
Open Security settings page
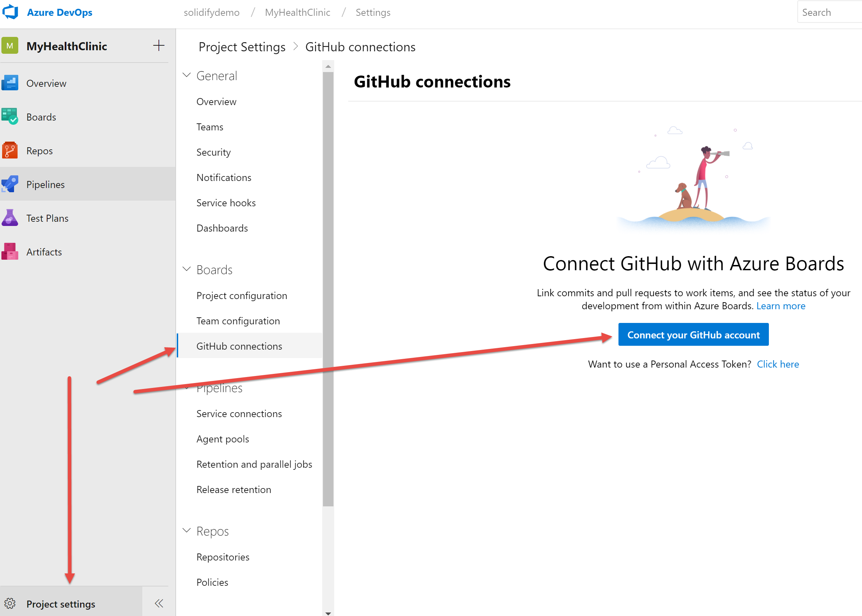(214, 153)
